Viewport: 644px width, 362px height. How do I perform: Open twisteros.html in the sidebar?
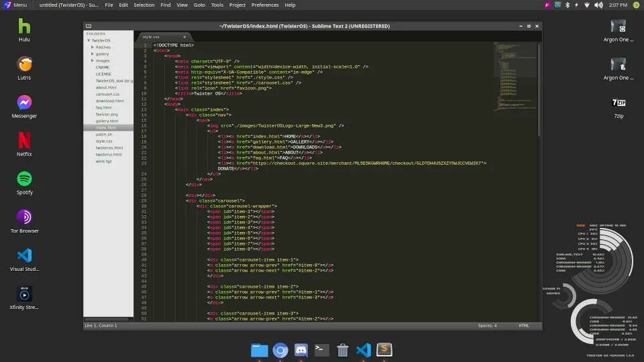109,147
